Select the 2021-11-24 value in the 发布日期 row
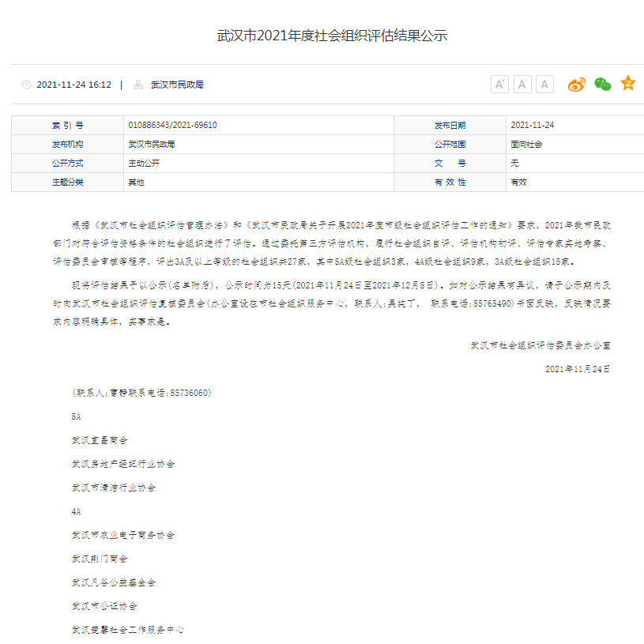The height and width of the screenshot is (644, 644). (533, 126)
